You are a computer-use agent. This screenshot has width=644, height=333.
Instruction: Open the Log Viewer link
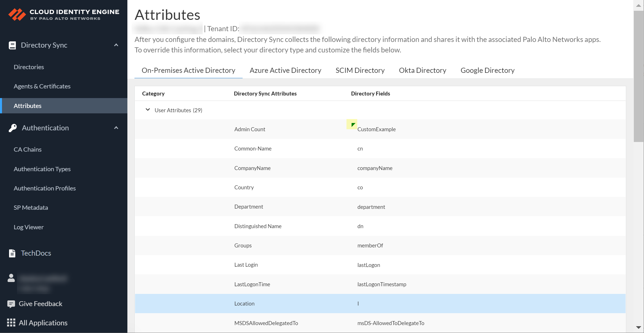(29, 227)
